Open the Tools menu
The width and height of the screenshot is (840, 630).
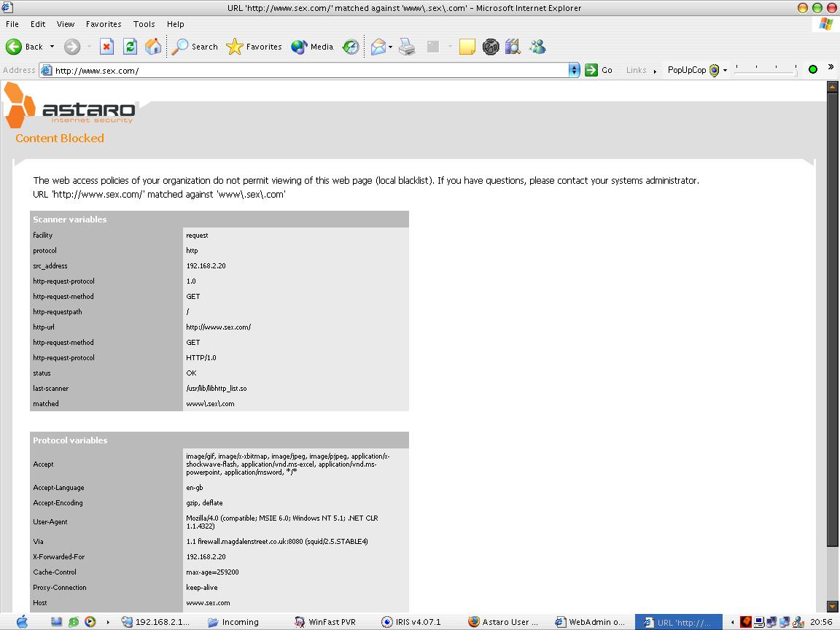point(144,24)
